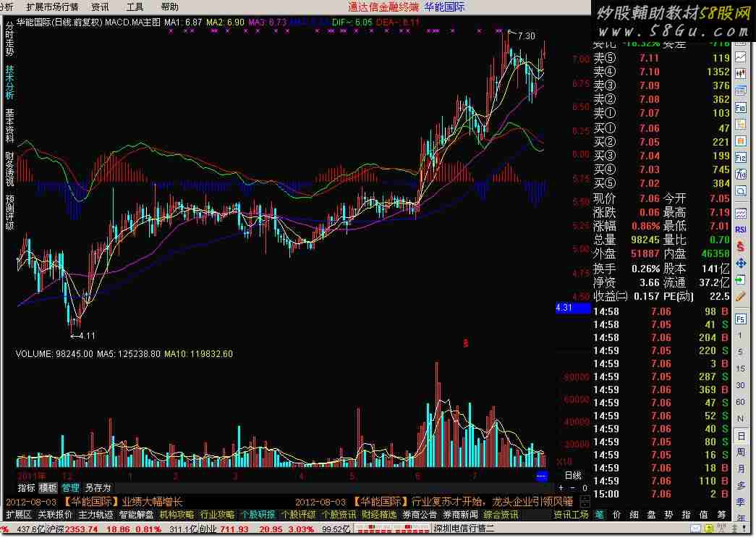
Task: Click the red S marker above volume chart
Action: coord(465,343)
